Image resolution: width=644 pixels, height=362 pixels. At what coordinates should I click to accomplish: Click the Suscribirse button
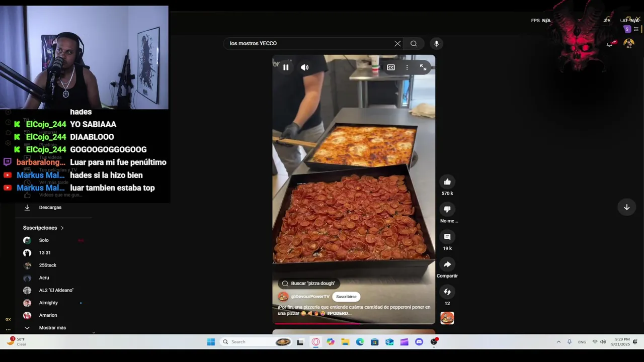[x=346, y=297]
